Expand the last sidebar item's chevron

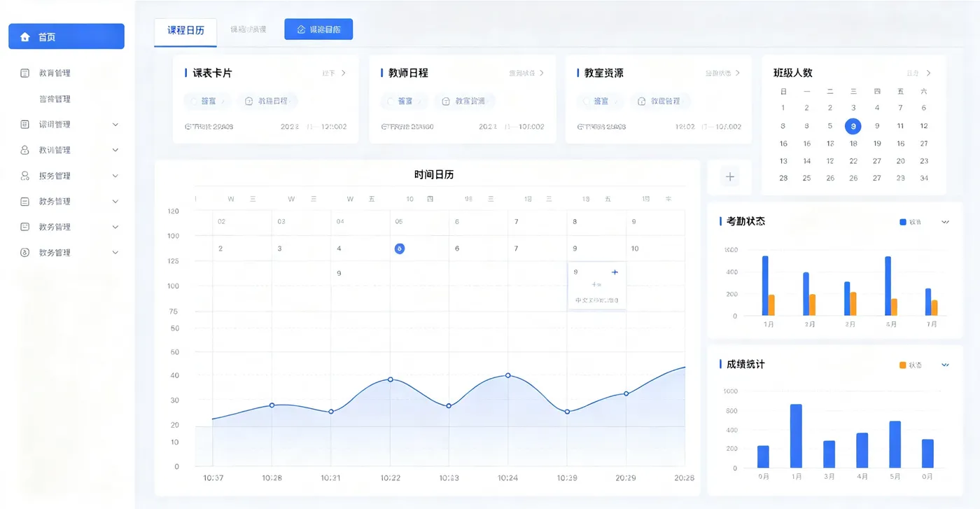click(115, 253)
